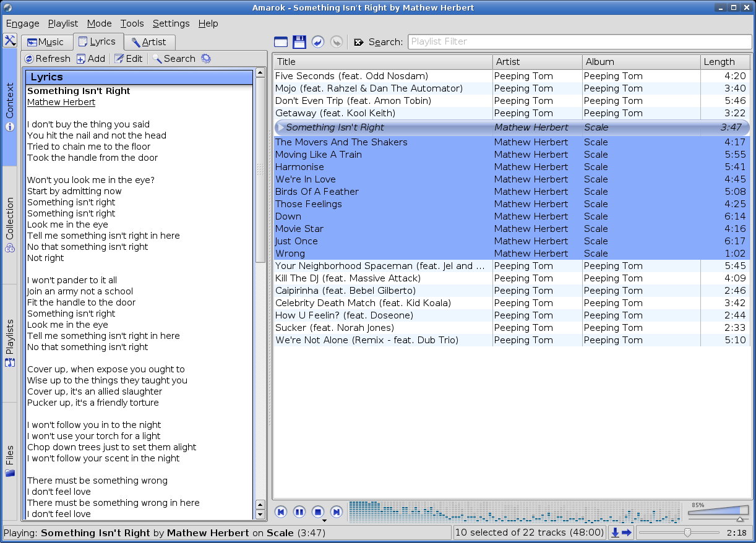The height and width of the screenshot is (543, 756).
Task: Select the track "Five Seconds (feat. Odd Nosdam)"
Action: pos(512,76)
